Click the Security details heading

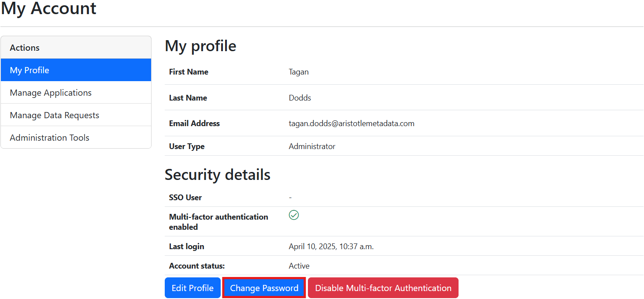(217, 175)
